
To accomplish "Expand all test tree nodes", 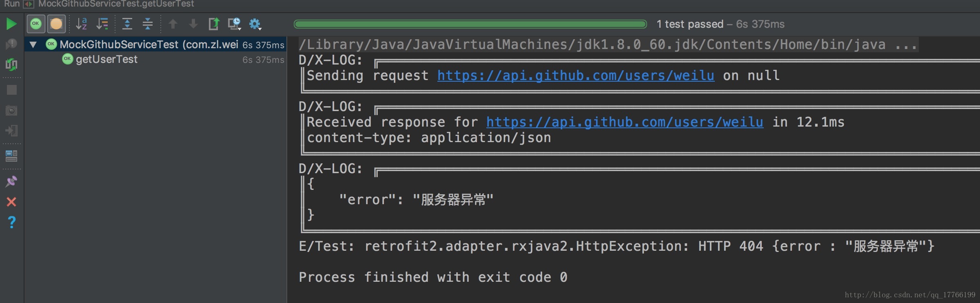I will coord(127,24).
